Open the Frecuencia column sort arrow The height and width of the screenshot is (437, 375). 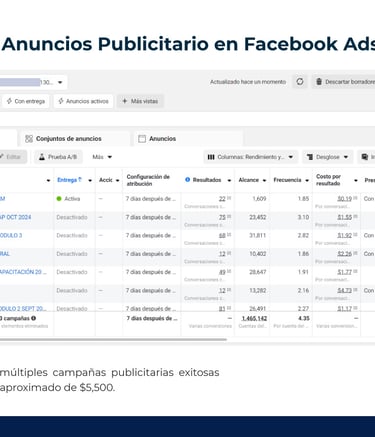pyautogui.click(x=307, y=180)
